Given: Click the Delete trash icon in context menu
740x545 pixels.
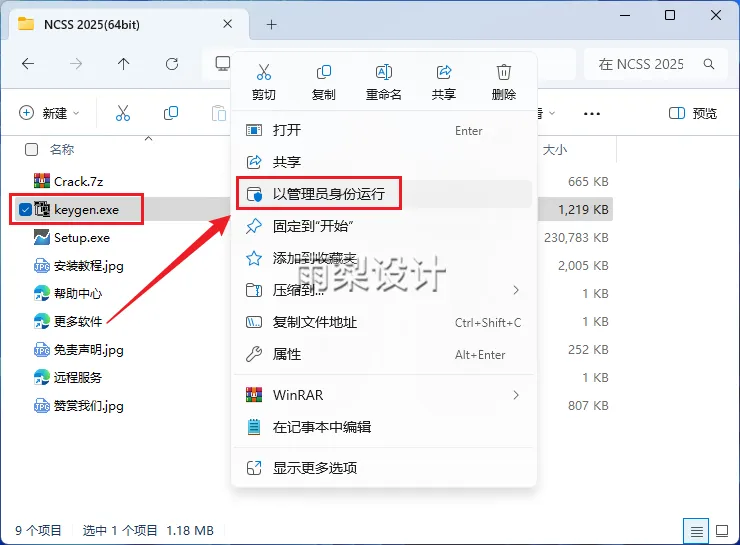Looking at the screenshot, I should [504, 73].
